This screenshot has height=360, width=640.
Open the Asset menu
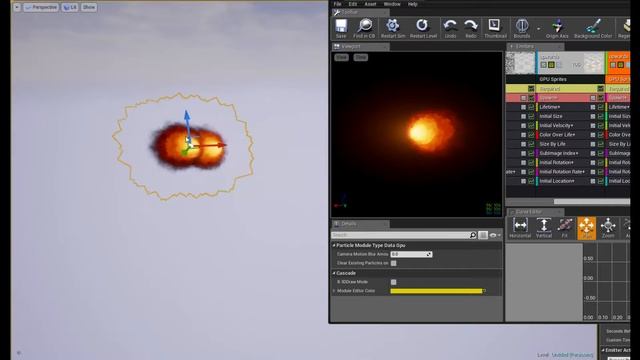point(370,4)
